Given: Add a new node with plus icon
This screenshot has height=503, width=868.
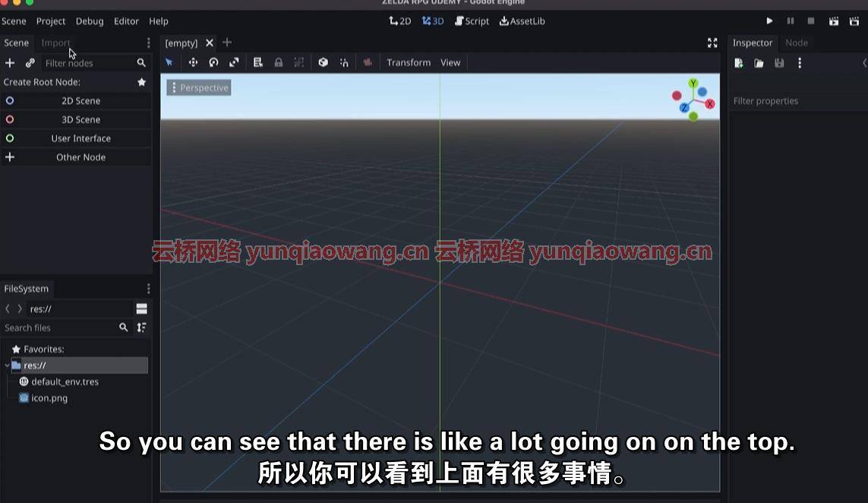Looking at the screenshot, I should coord(10,63).
